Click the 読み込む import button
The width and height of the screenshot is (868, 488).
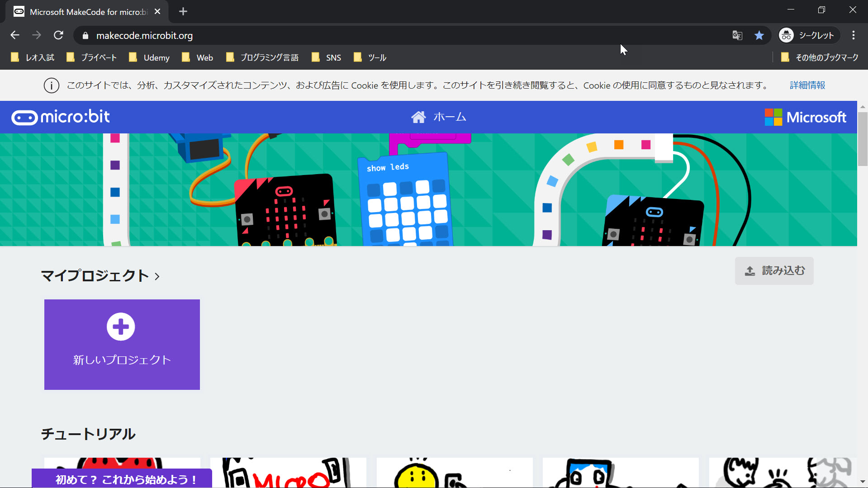tap(774, 271)
